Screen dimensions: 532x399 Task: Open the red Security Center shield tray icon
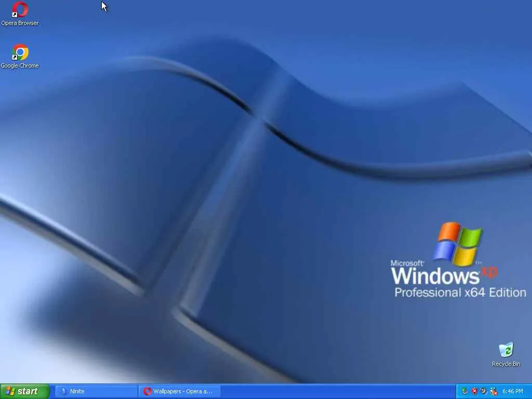coord(474,391)
